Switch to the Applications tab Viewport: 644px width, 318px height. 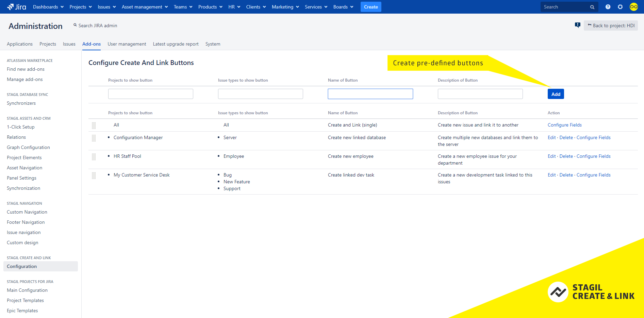20,44
